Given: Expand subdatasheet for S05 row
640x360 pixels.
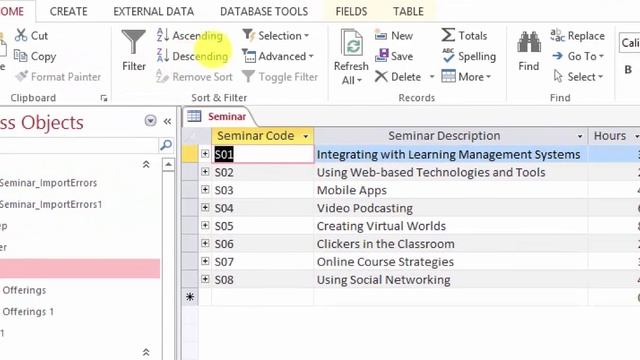Looking at the screenshot, I should pos(205,225).
